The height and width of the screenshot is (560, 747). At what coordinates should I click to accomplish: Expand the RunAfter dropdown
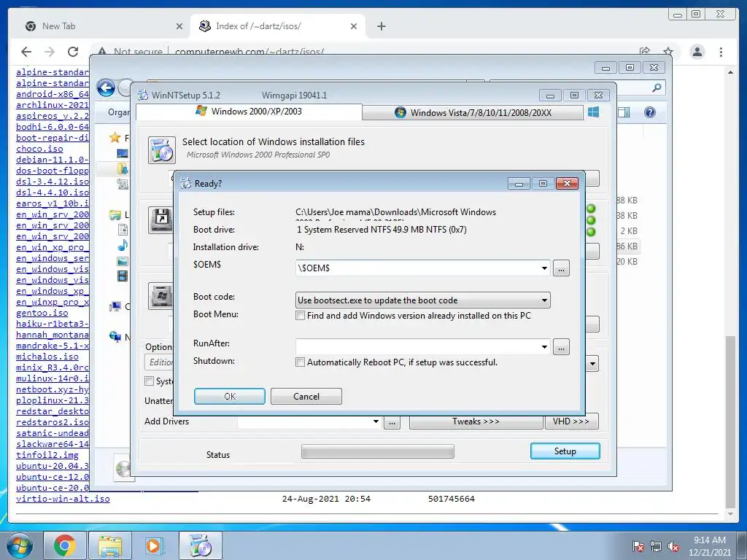[544, 346]
